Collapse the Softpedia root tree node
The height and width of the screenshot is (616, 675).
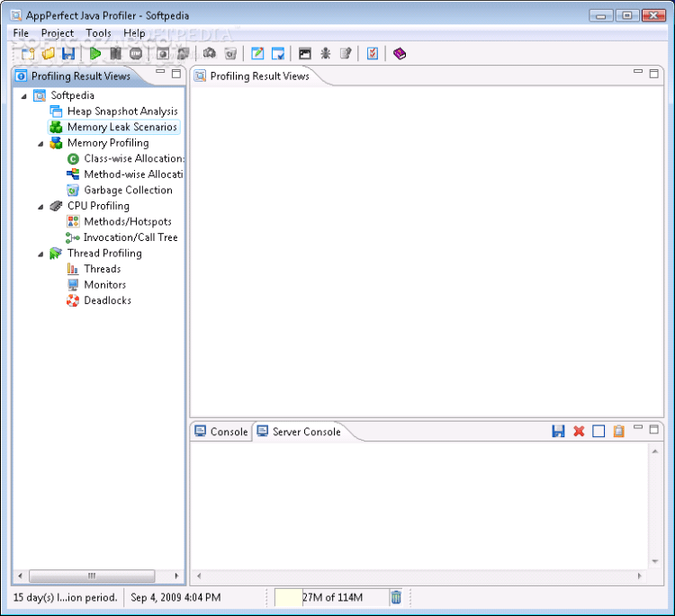pyautogui.click(x=24, y=96)
